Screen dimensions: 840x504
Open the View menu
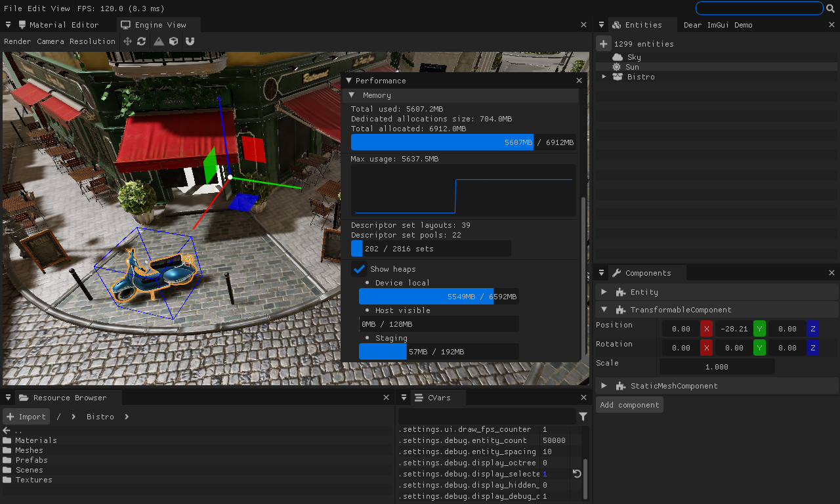pyautogui.click(x=60, y=9)
